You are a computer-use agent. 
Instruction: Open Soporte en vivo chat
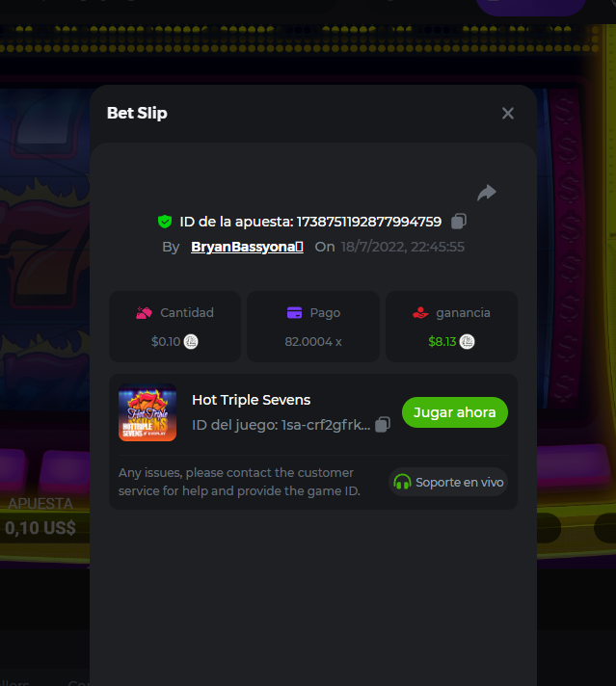(448, 482)
